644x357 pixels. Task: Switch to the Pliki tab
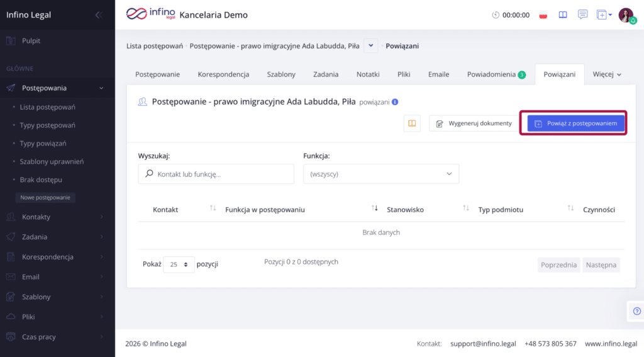[x=404, y=74]
